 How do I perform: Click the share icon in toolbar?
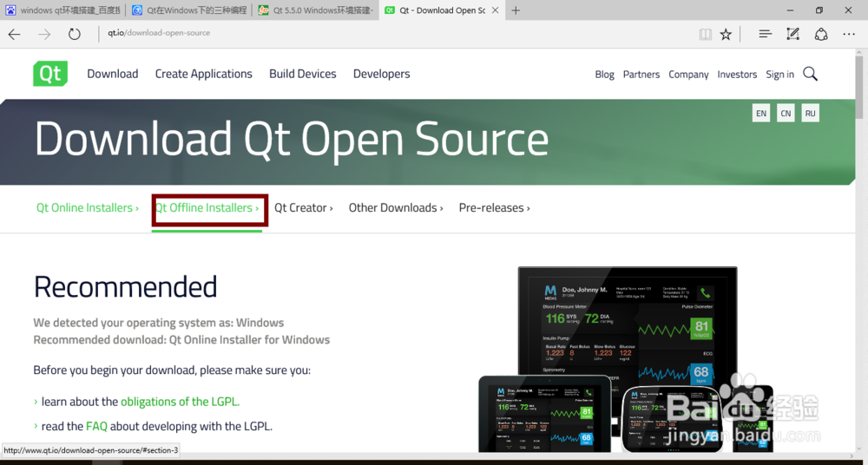tap(821, 35)
